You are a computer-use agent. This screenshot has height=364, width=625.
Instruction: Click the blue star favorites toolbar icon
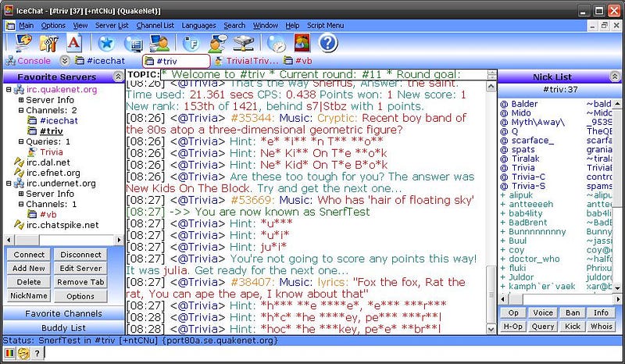[106, 43]
